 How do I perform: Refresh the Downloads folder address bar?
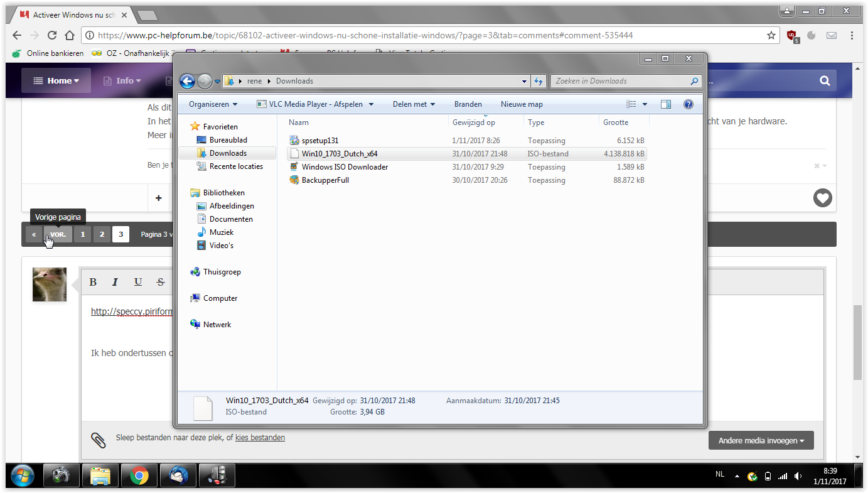538,81
